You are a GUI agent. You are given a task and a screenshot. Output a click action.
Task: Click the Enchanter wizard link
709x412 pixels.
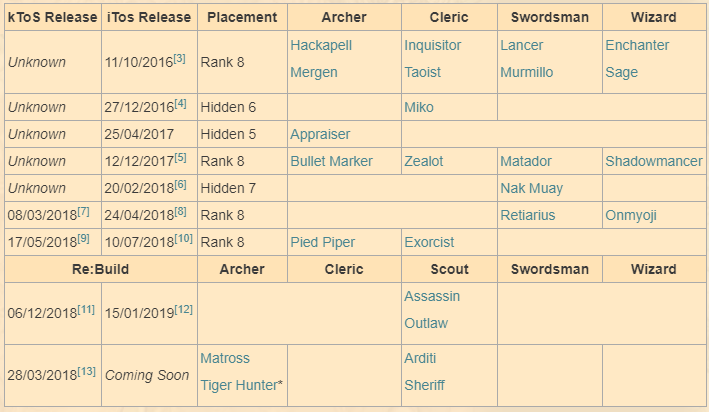point(637,45)
